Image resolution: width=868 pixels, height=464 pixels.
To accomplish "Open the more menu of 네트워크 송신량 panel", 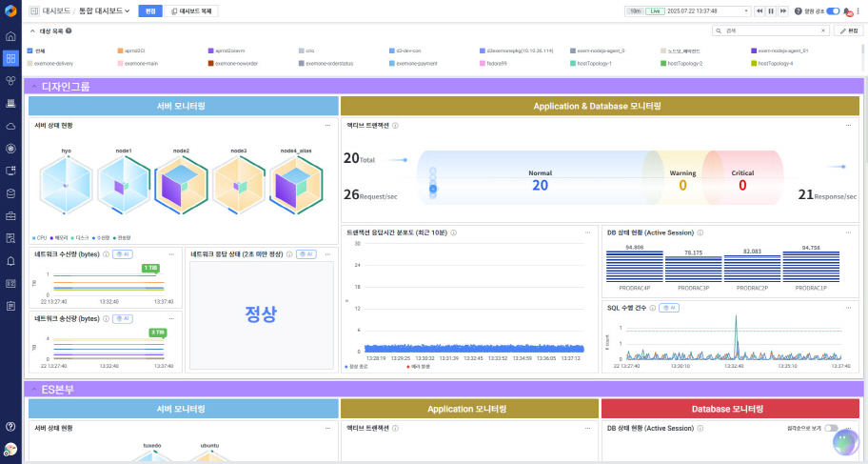I will (x=171, y=319).
